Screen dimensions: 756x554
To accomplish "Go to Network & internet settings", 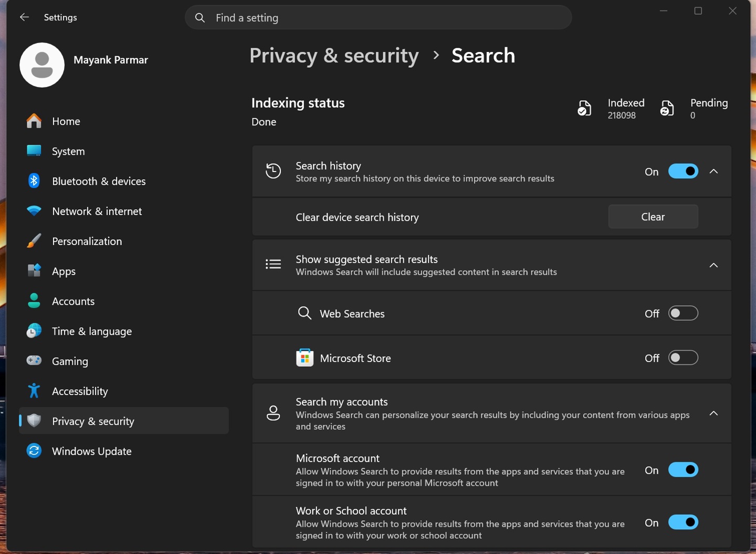I will pos(124,211).
